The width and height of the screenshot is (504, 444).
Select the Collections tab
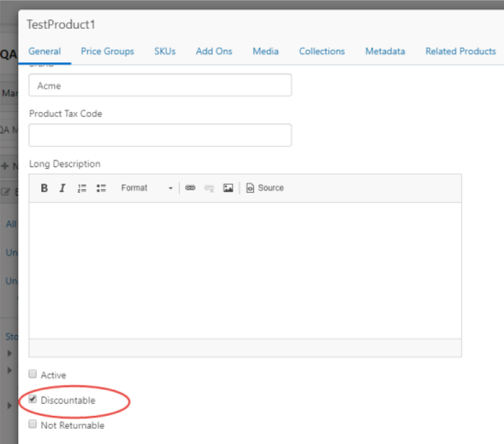point(322,51)
